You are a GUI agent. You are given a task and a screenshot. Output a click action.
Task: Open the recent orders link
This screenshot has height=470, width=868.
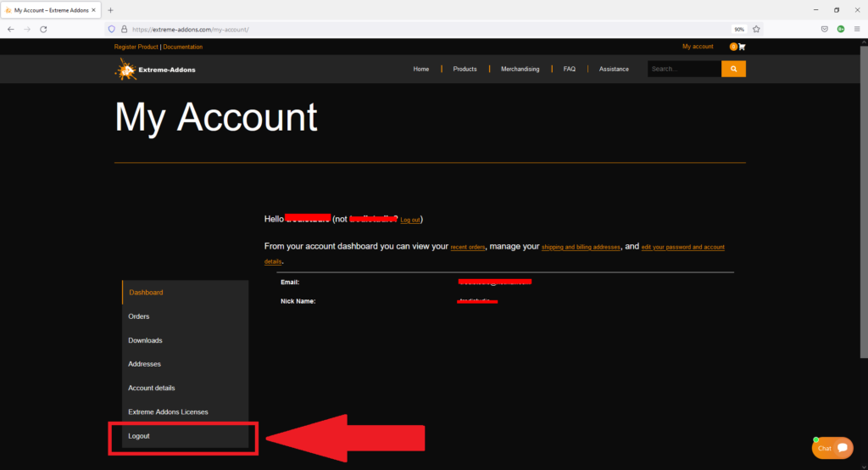pyautogui.click(x=468, y=247)
